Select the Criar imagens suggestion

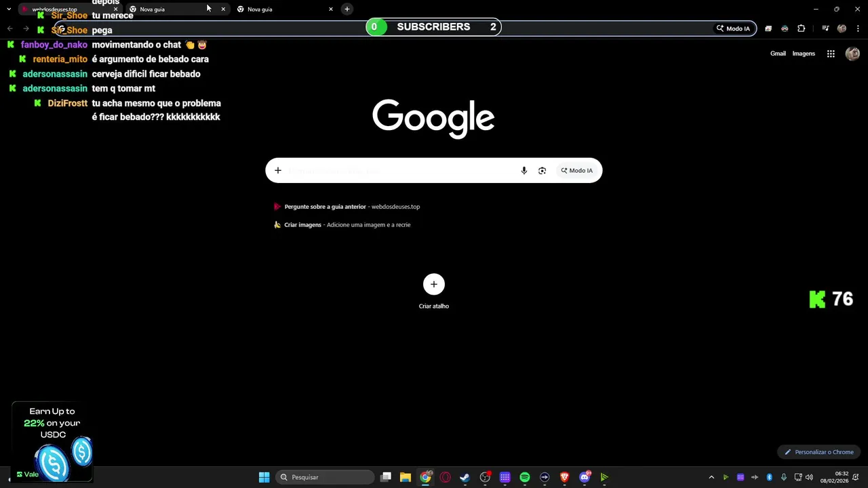(x=342, y=225)
